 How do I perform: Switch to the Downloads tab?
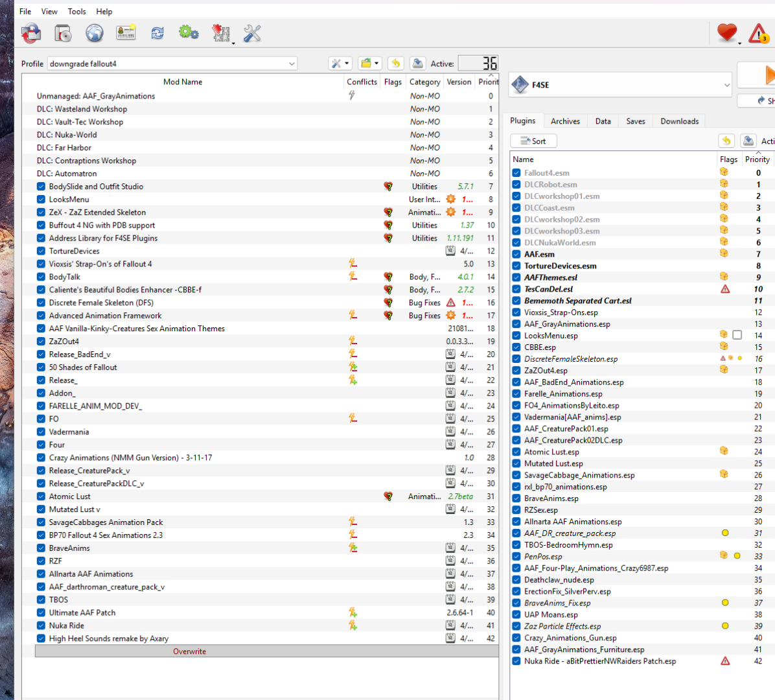coord(679,121)
